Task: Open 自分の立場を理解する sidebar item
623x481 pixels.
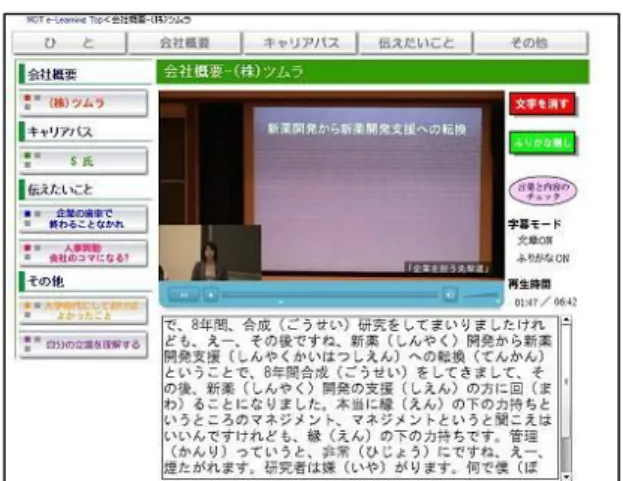Action: tap(83, 344)
